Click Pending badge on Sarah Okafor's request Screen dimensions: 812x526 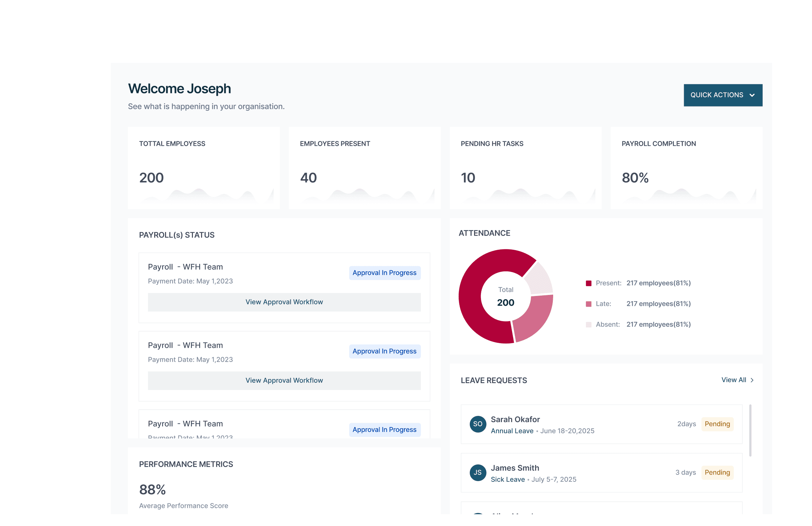[717, 424]
